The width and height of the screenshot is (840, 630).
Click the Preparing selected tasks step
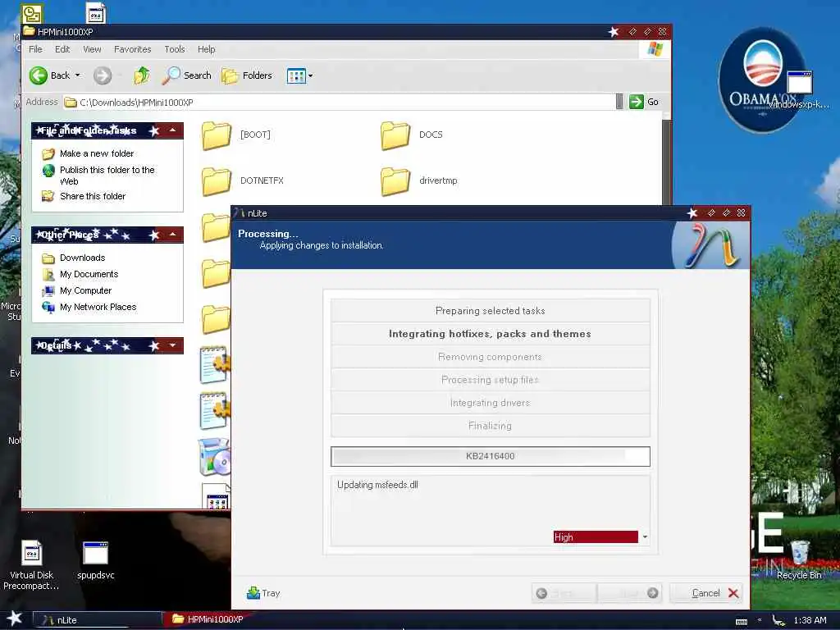point(491,311)
